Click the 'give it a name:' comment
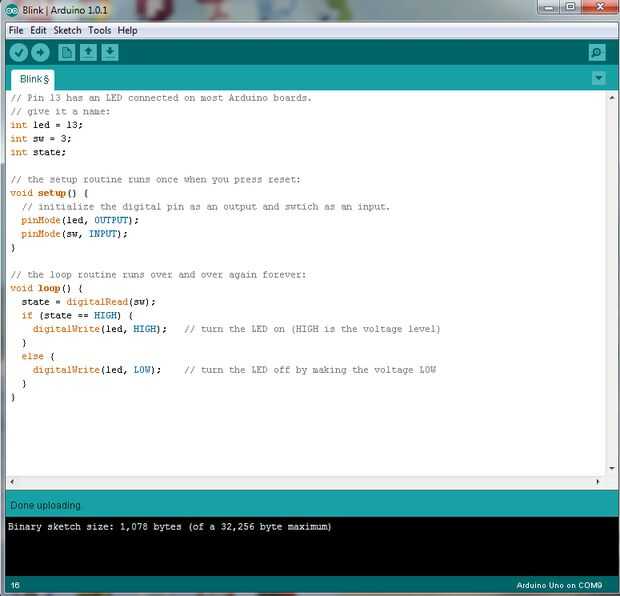 pos(60,112)
